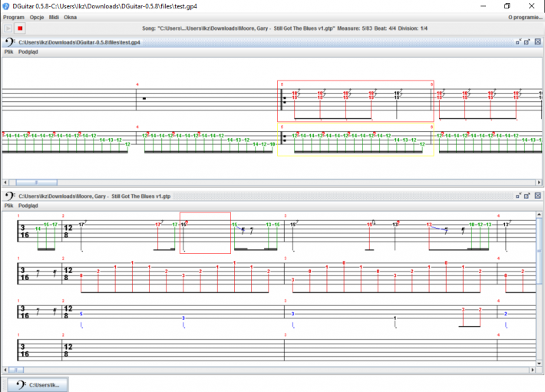The height and width of the screenshot is (392, 545).
Task: Close the test.gp4 internal window
Action: (537, 42)
